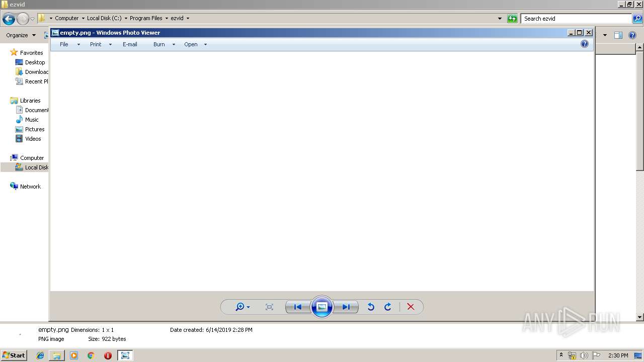
Task: Open the Documents library
Action: tap(32, 110)
